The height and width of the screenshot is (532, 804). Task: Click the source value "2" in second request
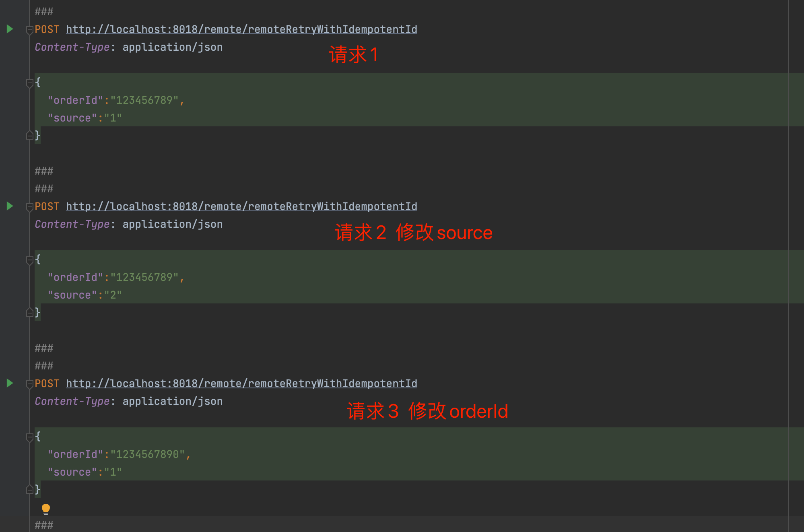coord(113,295)
